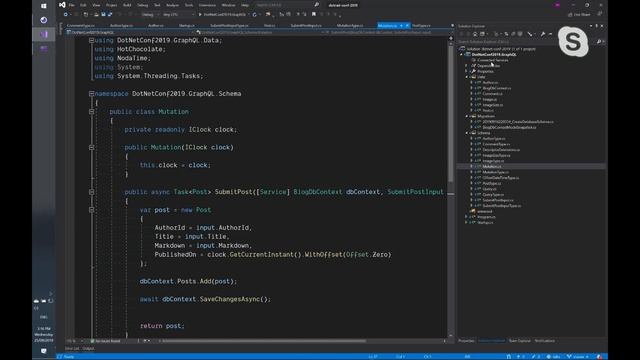Open the circular browser icon in the taskbar

click(44, 20)
